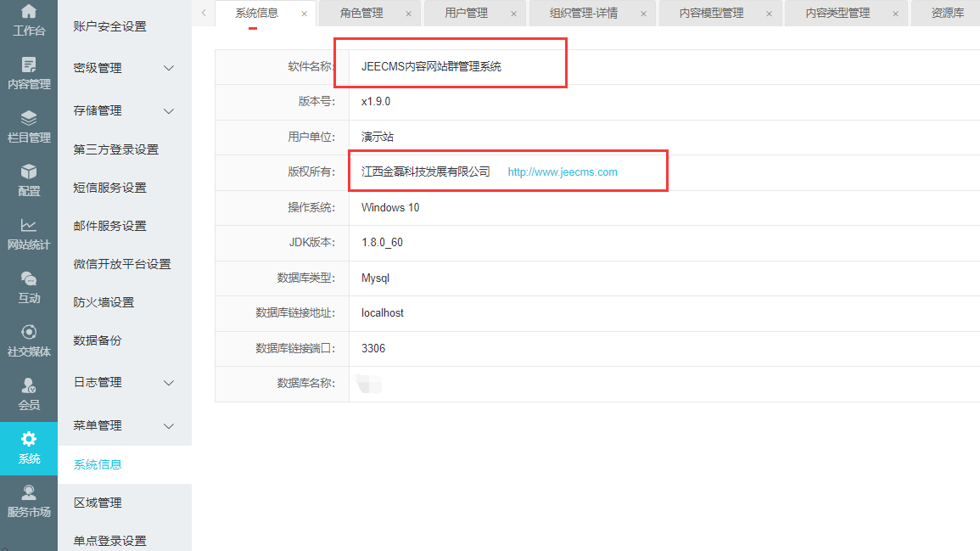Image resolution: width=980 pixels, height=551 pixels.
Task: Open 密级管理 menu item
Action: (x=98, y=68)
